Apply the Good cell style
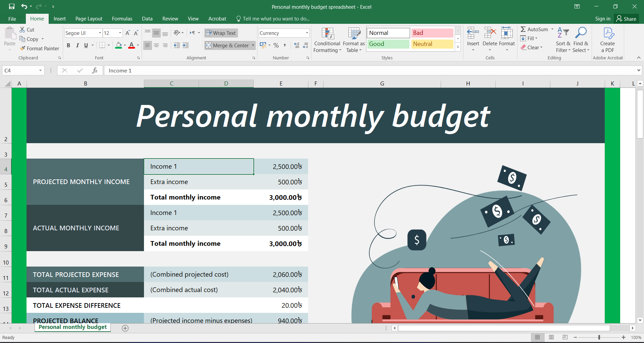Screen dimensions: 644x343 (x=388, y=44)
